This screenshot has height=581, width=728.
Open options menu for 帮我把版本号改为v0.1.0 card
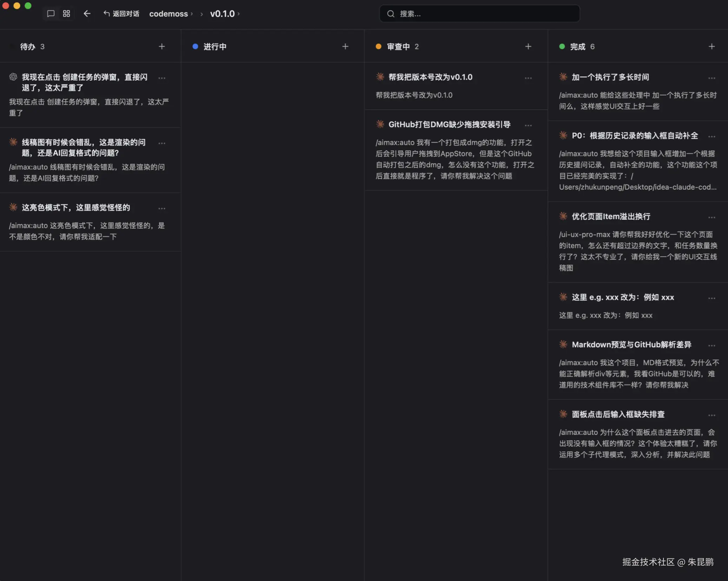click(x=528, y=78)
